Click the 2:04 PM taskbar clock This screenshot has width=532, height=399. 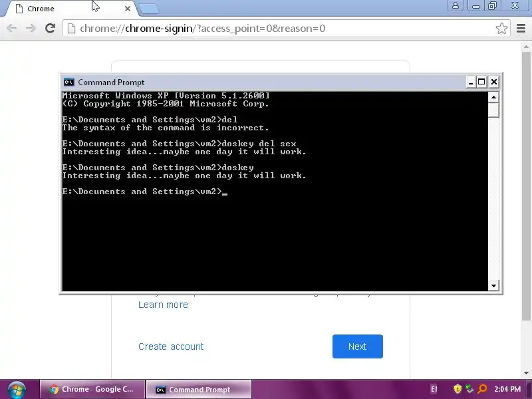(x=507, y=389)
